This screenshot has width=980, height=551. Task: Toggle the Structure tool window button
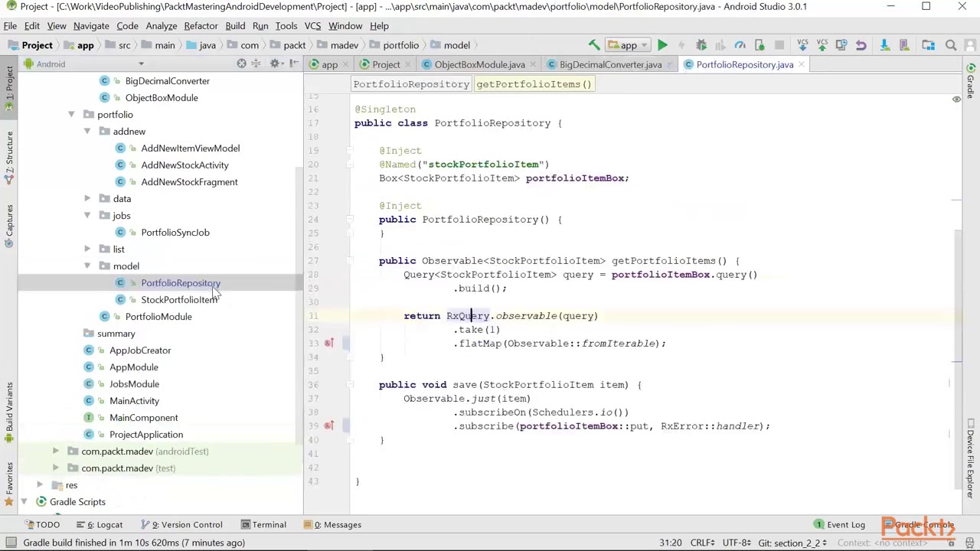9,158
